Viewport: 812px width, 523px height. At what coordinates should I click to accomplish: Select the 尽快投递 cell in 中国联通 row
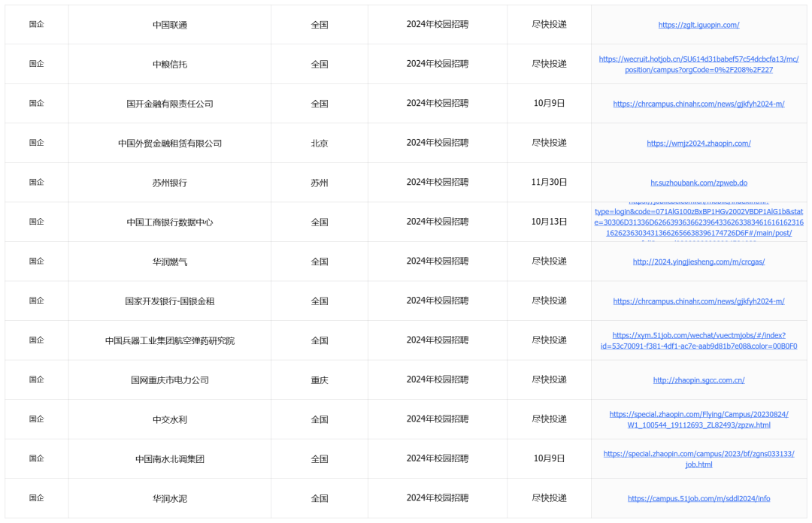[549, 25]
